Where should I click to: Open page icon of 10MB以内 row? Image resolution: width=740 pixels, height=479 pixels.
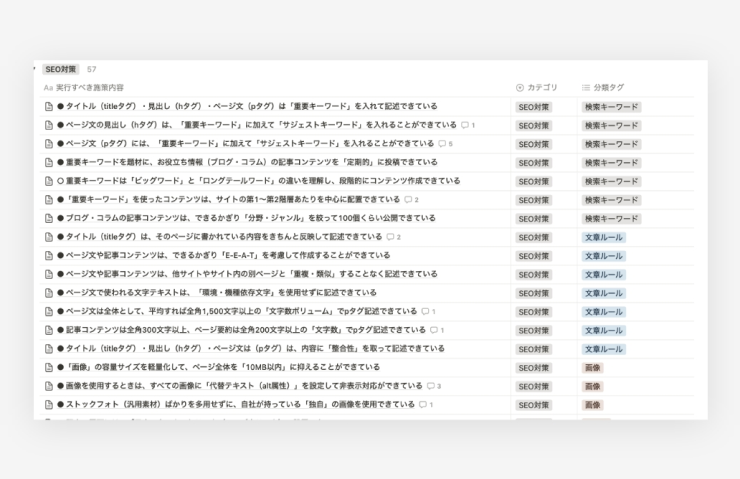coord(49,368)
